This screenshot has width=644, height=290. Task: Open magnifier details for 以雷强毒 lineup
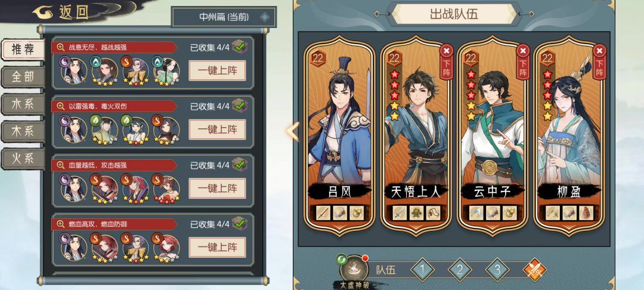(x=61, y=106)
